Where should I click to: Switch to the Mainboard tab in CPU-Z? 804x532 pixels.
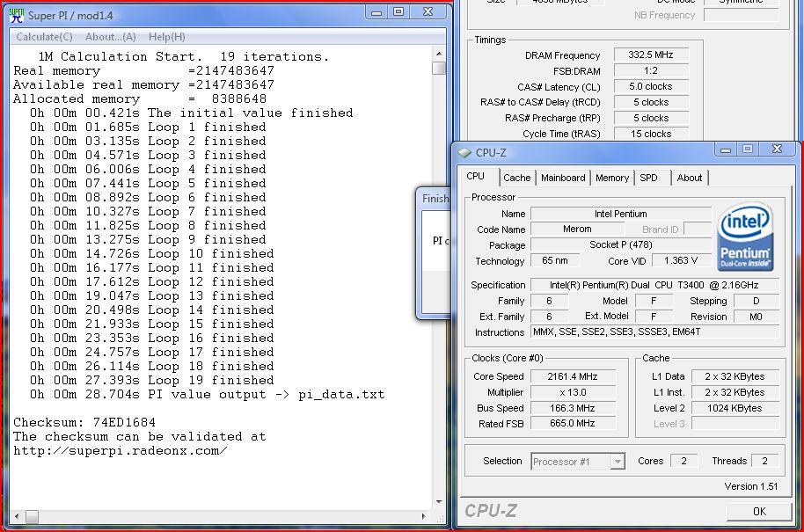coord(563,178)
